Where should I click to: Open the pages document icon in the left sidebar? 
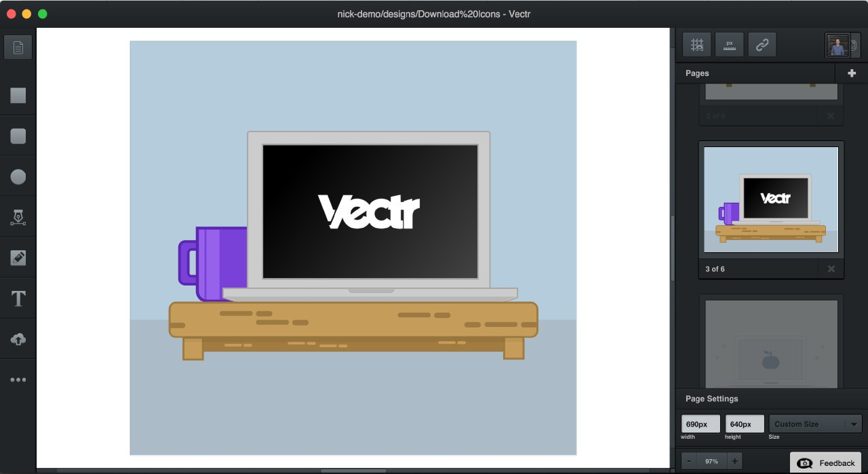click(x=18, y=47)
